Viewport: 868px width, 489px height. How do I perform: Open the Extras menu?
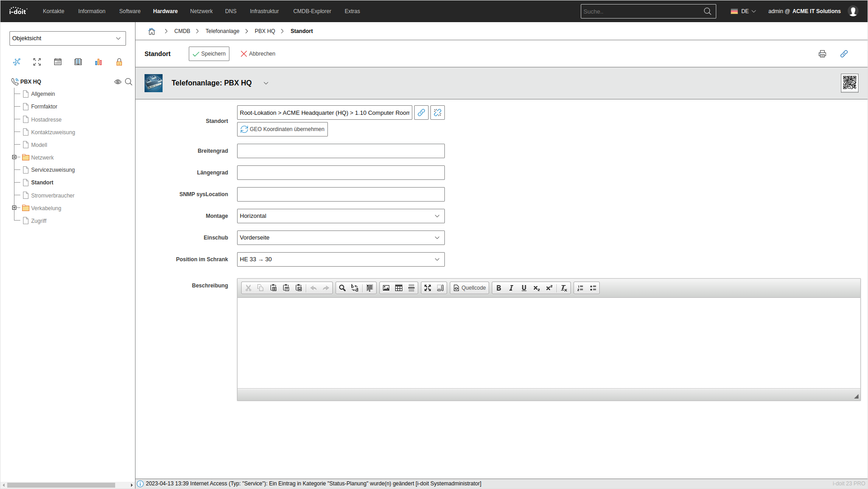click(x=352, y=11)
